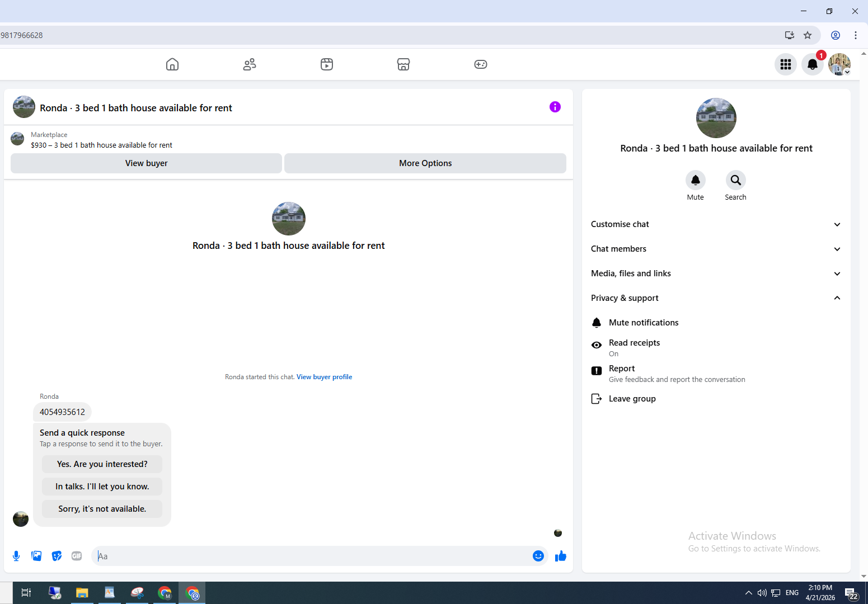Viewport: 868px width, 604px height.
Task: Click Report exclamation icon
Action: pos(597,371)
